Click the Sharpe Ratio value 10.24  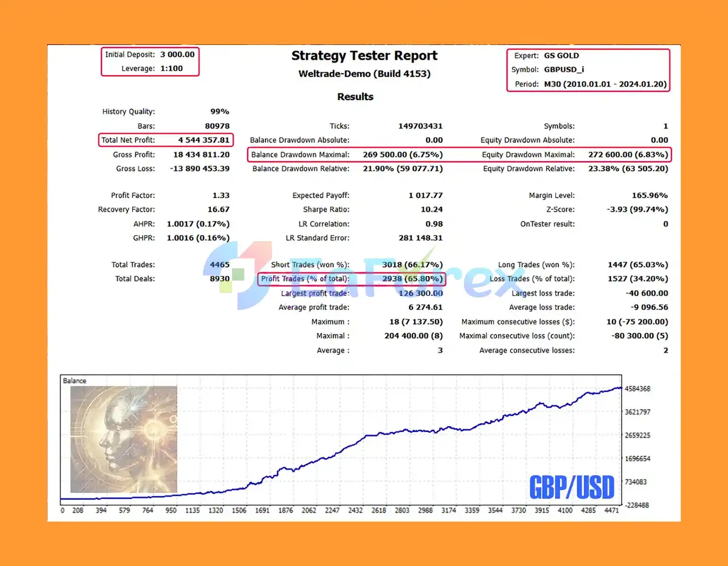pos(431,209)
